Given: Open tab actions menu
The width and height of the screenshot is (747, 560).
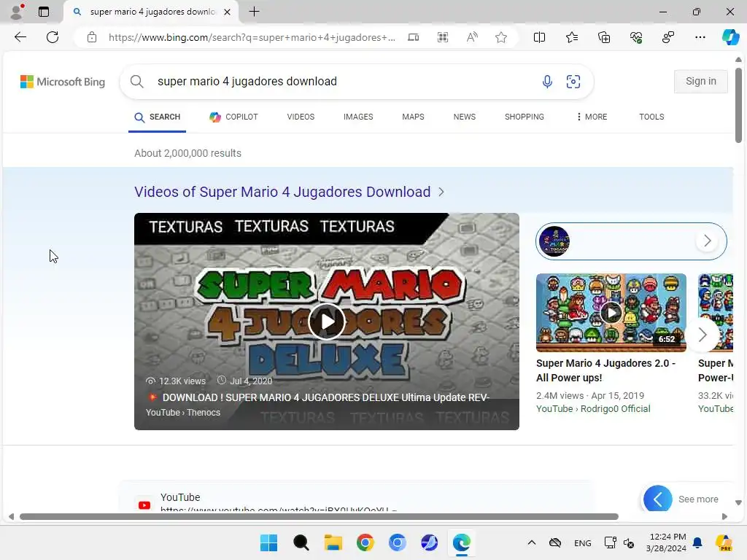Looking at the screenshot, I should [44, 12].
